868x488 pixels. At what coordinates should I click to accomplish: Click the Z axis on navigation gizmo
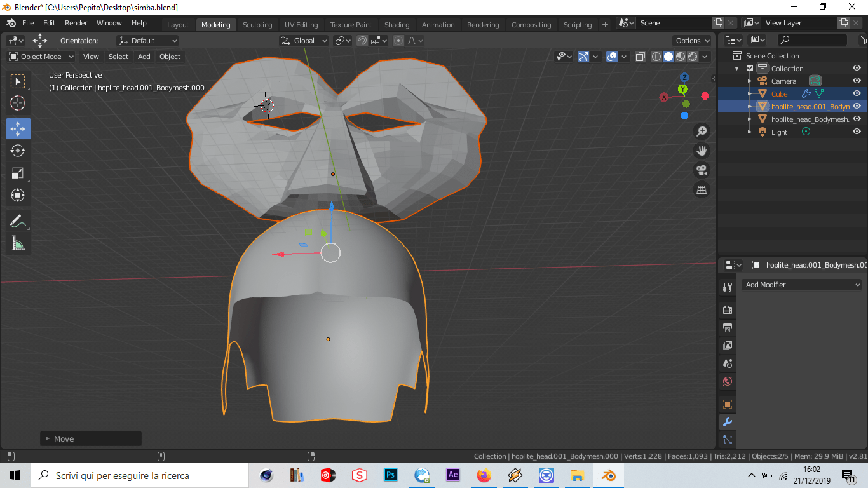[x=684, y=78]
